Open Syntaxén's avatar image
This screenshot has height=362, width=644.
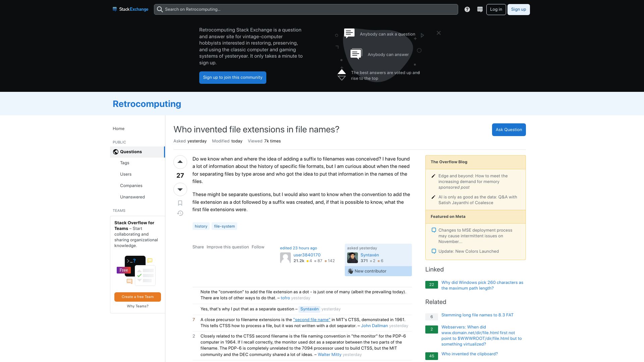353,258
